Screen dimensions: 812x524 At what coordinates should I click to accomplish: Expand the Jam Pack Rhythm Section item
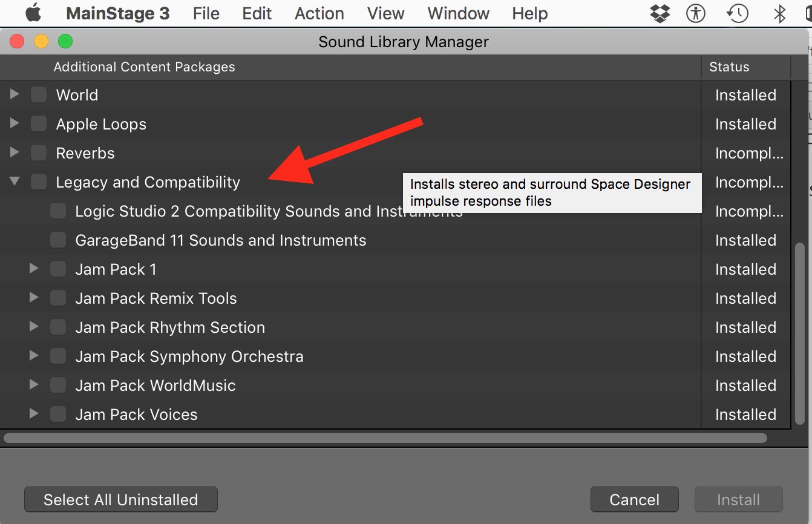coord(34,327)
